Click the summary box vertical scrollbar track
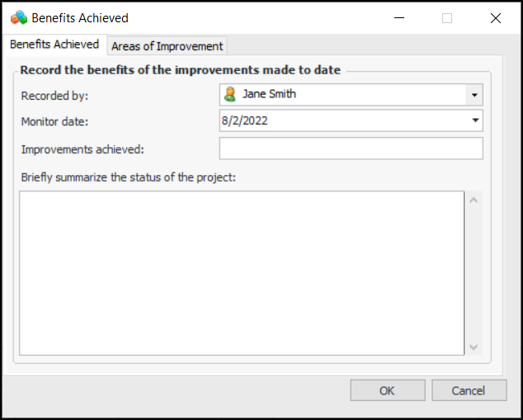 (474, 273)
